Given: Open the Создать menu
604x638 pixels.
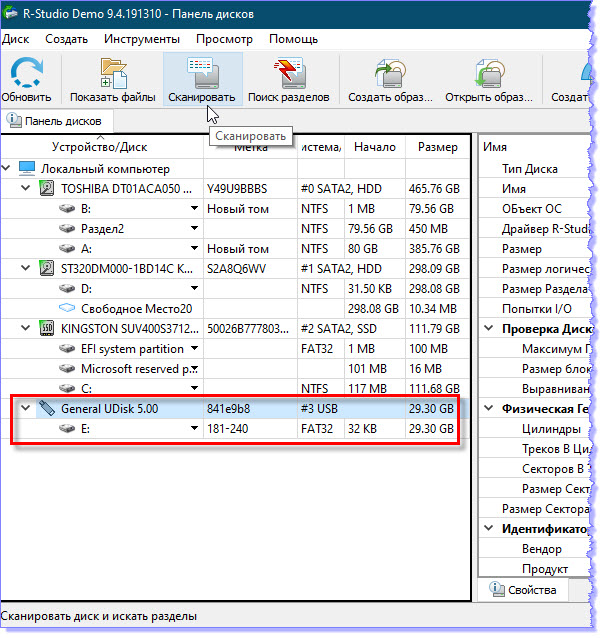Looking at the screenshot, I should pos(67,39).
